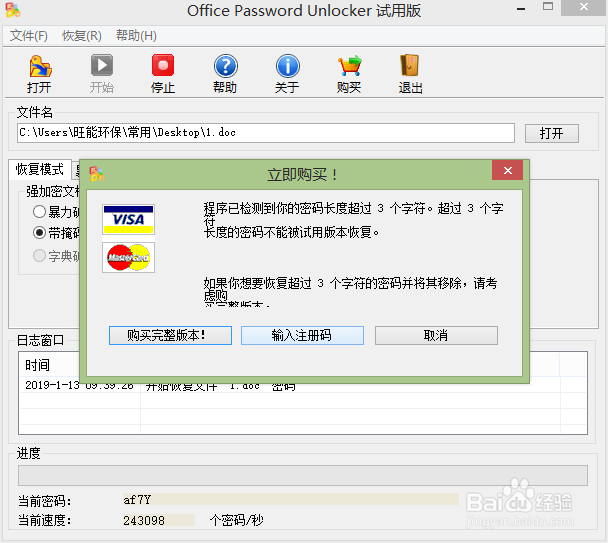The width and height of the screenshot is (608, 543).
Task: Open the 帮助(H) menu
Action: 136,36
